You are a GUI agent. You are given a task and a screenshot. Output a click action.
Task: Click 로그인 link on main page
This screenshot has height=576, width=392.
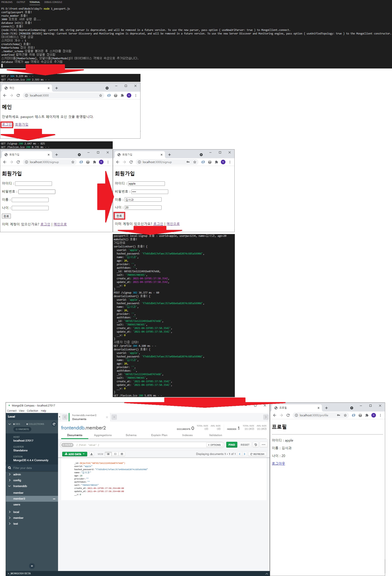(x=7, y=124)
